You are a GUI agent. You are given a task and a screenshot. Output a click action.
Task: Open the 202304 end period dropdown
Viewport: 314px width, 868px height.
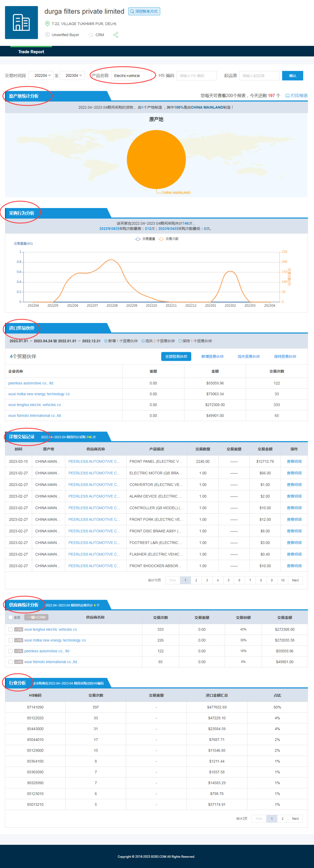(x=72, y=75)
